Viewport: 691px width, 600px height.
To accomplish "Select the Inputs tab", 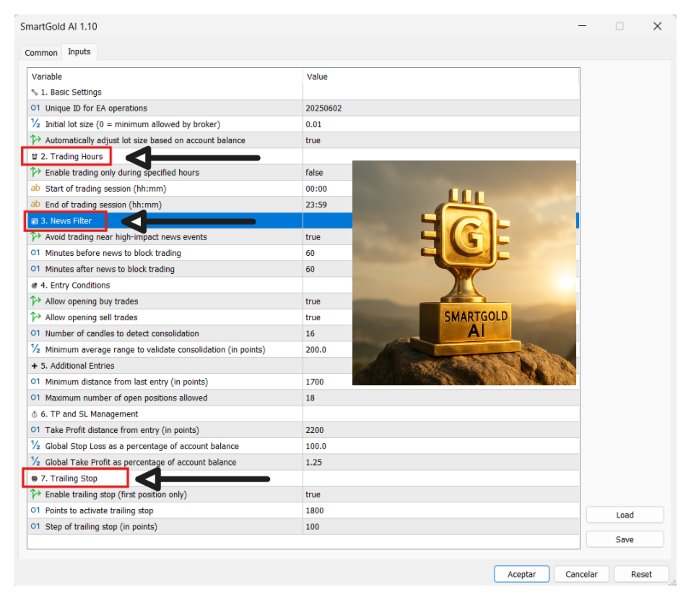I will 79,52.
